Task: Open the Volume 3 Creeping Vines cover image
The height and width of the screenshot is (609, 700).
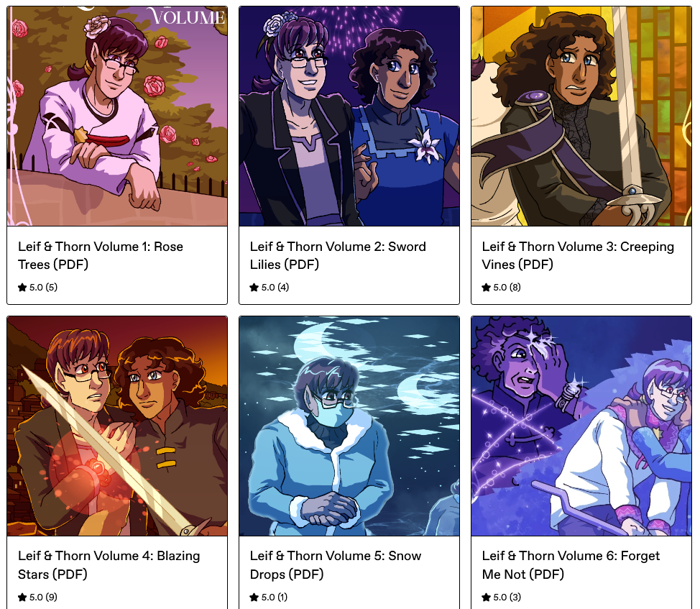Action: click(x=581, y=116)
